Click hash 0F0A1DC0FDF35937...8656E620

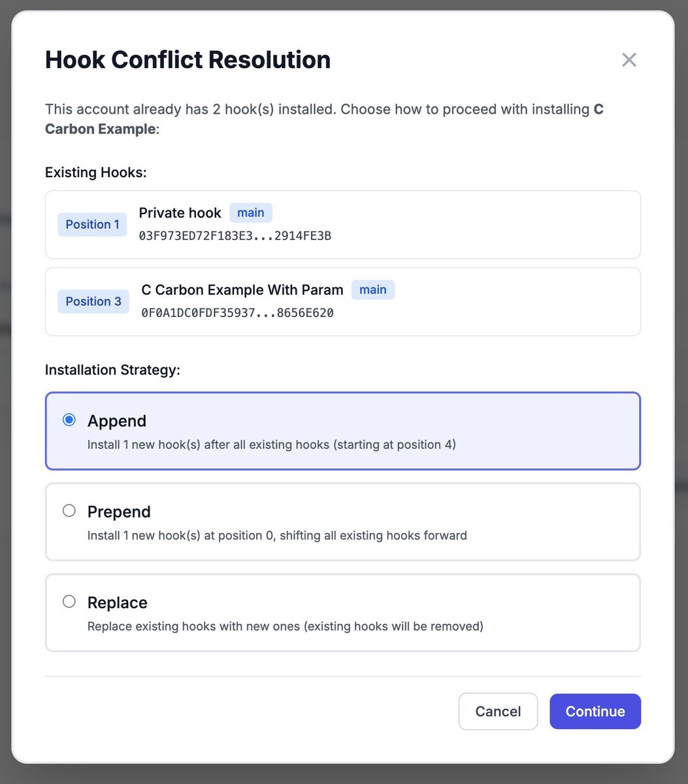[x=238, y=313]
